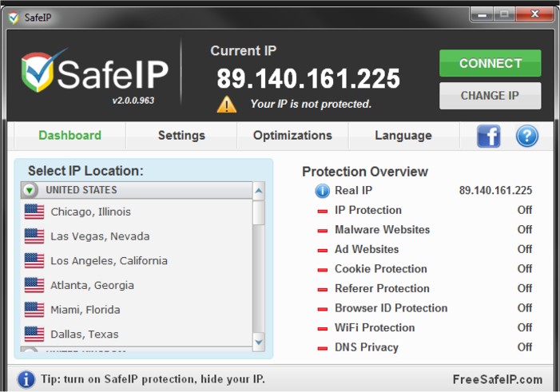
Task: Click the US flag beside Chicago, Illinois
Action: point(34,212)
